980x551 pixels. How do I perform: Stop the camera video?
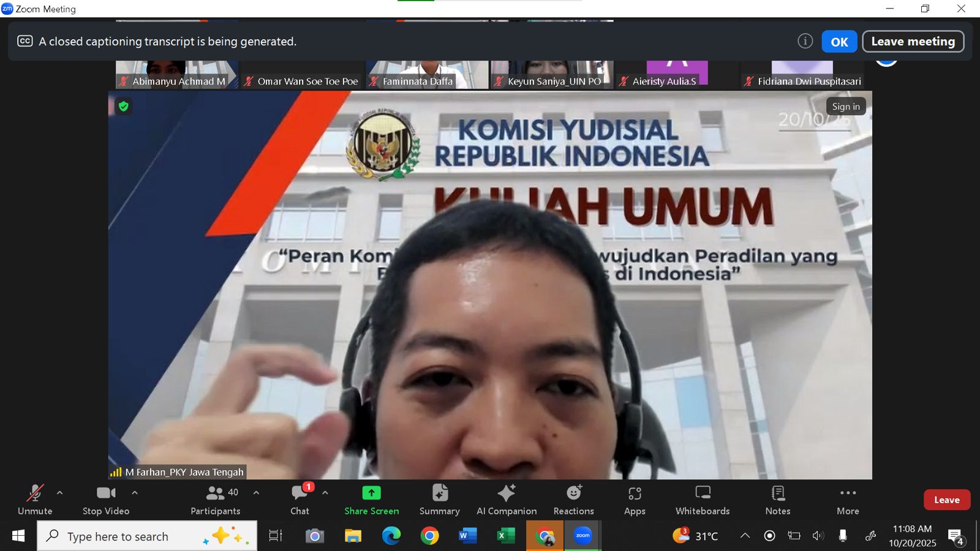(106, 500)
